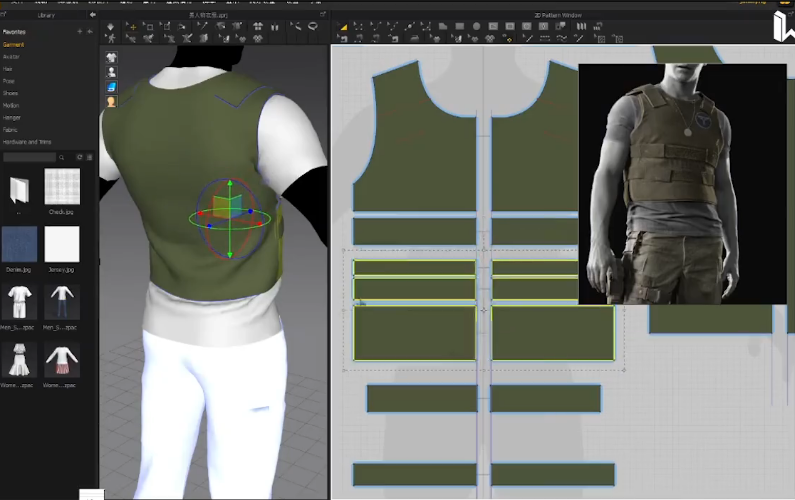Viewport: 795px width, 500px height.
Task: Switch to the Library panel tab
Action: (x=47, y=15)
